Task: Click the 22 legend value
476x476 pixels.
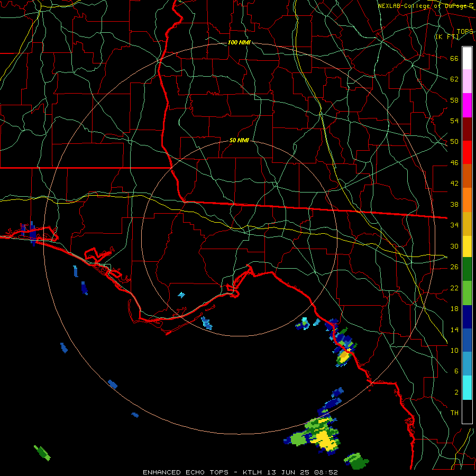Action: [454, 288]
